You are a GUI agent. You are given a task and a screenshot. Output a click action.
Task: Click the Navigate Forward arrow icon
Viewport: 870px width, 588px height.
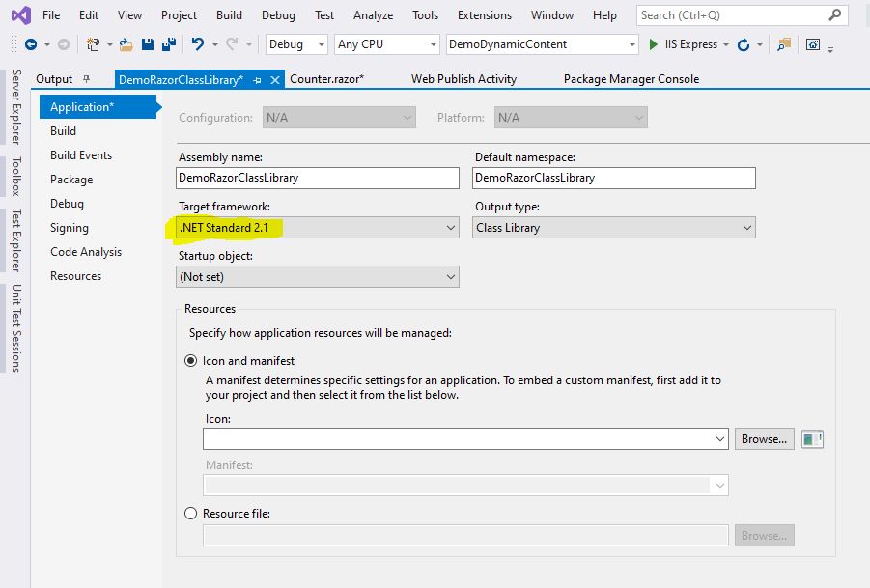point(64,44)
